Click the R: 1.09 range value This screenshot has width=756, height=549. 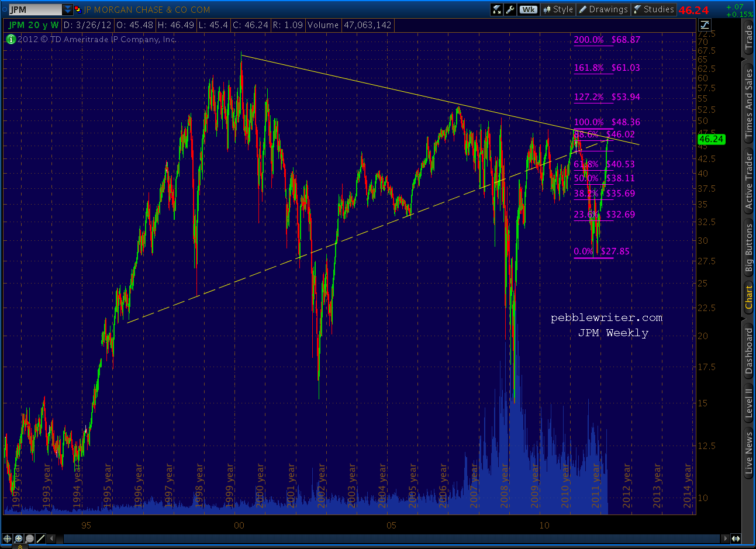288,25
